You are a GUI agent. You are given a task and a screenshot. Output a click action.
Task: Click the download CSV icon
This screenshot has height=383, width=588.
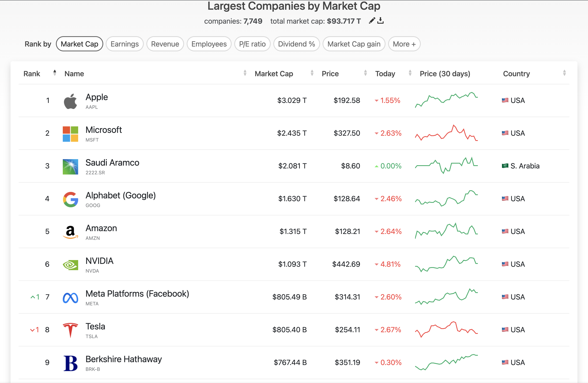(x=381, y=21)
